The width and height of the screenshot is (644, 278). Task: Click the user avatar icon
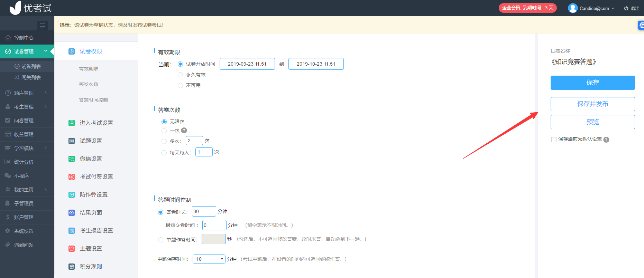573,8
